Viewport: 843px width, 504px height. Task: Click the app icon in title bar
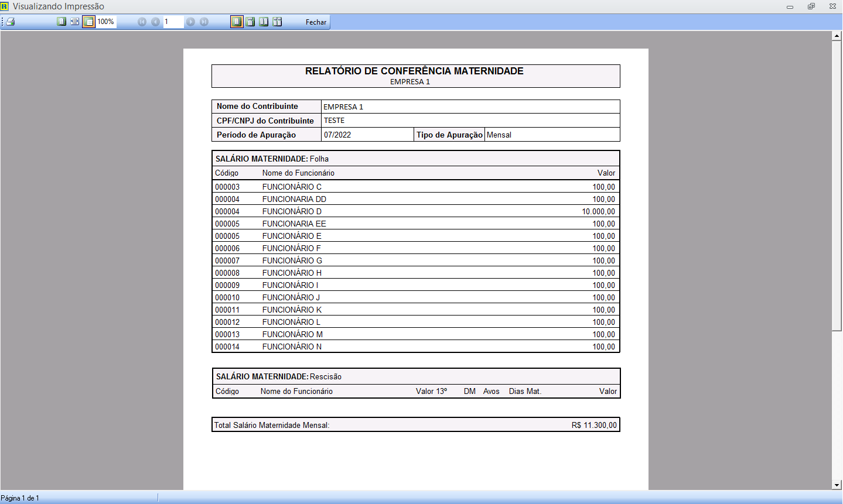click(5, 6)
